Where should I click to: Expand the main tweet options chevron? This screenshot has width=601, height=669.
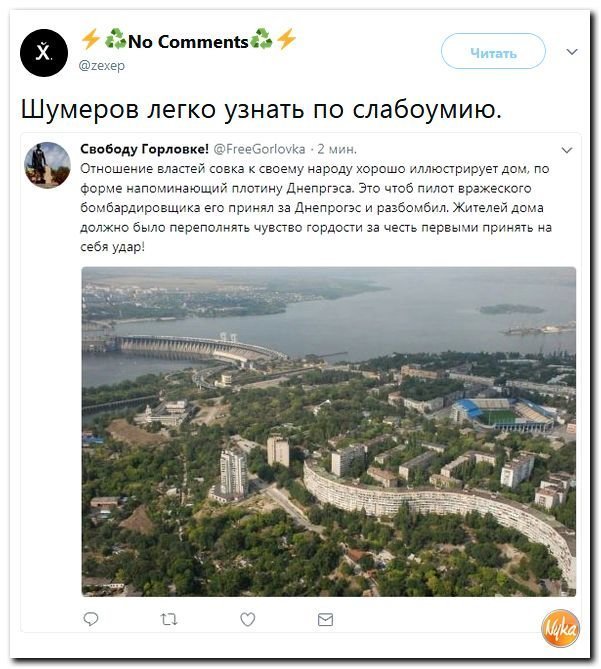572,52
